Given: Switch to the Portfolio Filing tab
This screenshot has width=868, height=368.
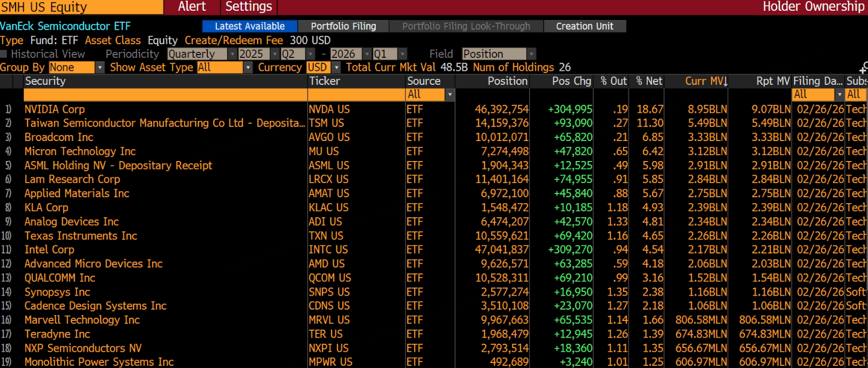Looking at the screenshot, I should 343,26.
